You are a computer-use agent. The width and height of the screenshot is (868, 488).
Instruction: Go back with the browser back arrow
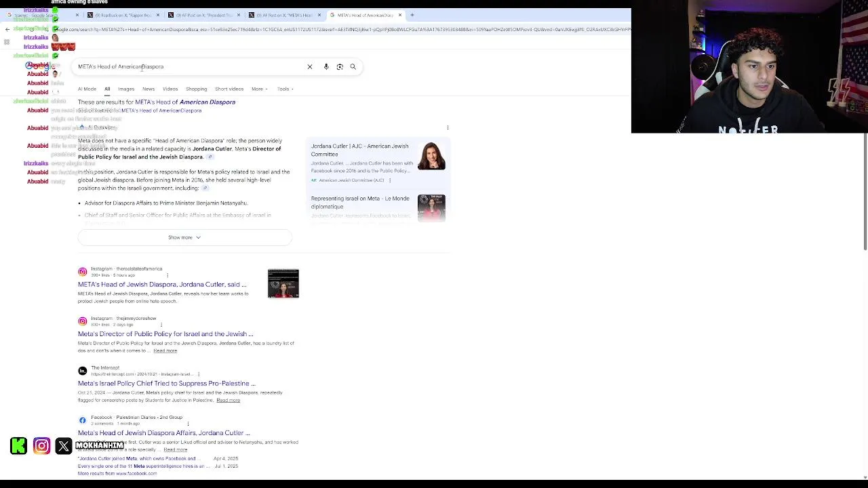tap(7, 29)
